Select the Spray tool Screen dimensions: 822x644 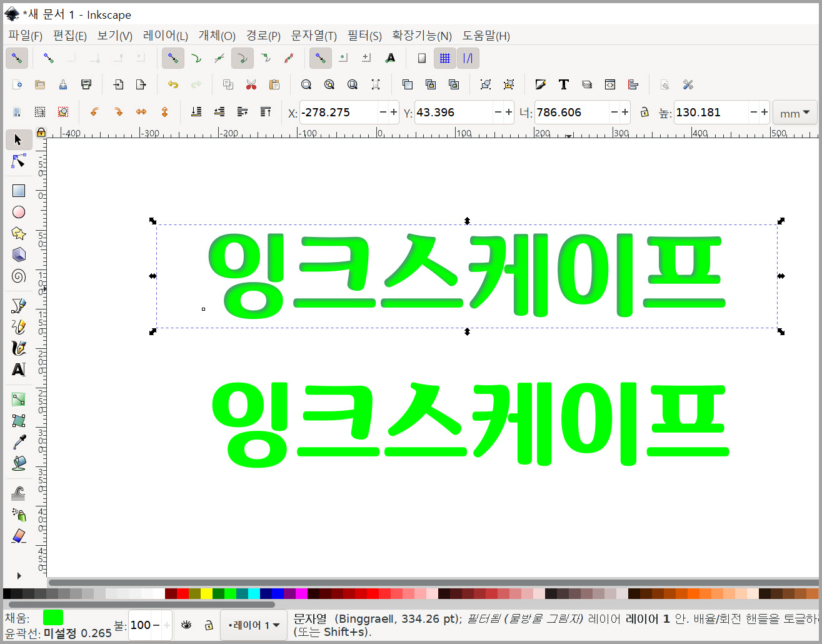pos(19,515)
